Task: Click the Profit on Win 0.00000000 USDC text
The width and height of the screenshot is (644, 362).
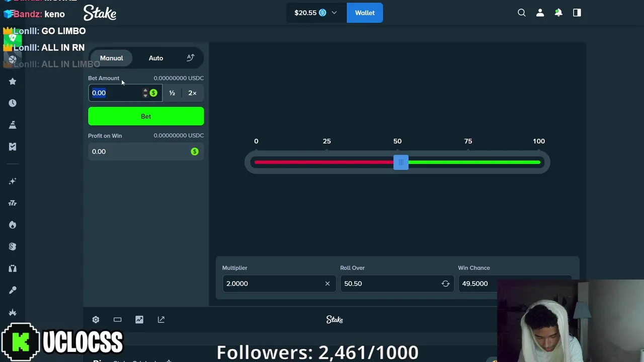Action: click(179, 135)
